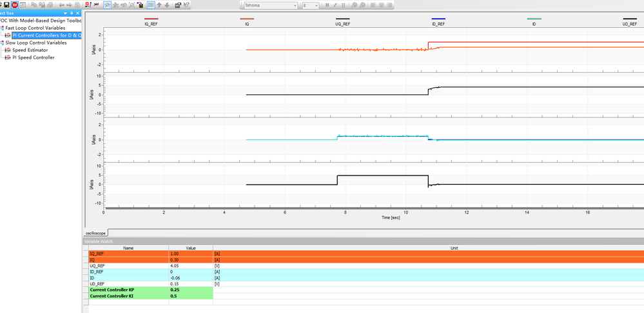Click the grayed data-points cursor icon

[x=115, y=5]
